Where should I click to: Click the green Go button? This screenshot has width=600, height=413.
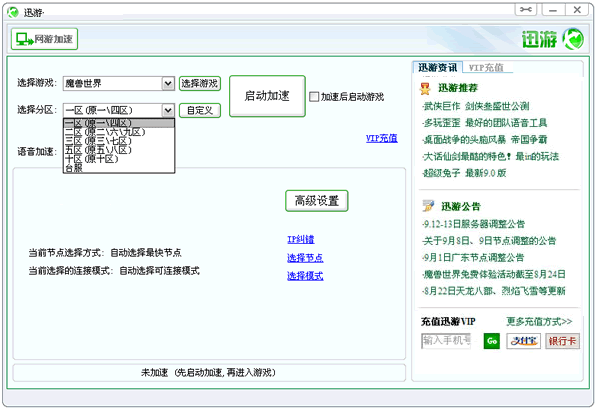(491, 341)
